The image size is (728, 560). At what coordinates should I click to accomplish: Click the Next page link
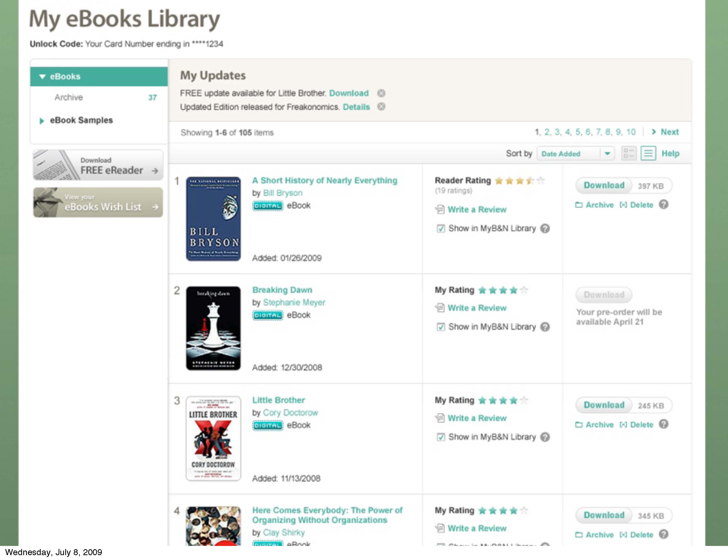(x=669, y=132)
